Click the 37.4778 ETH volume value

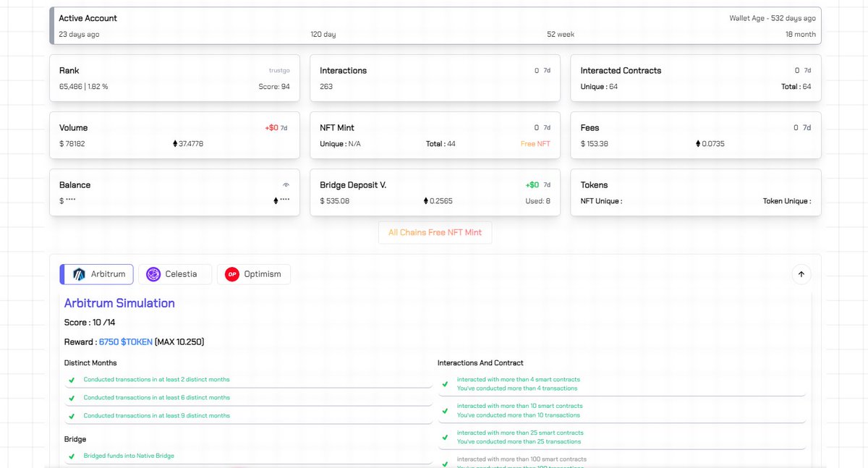190,144
